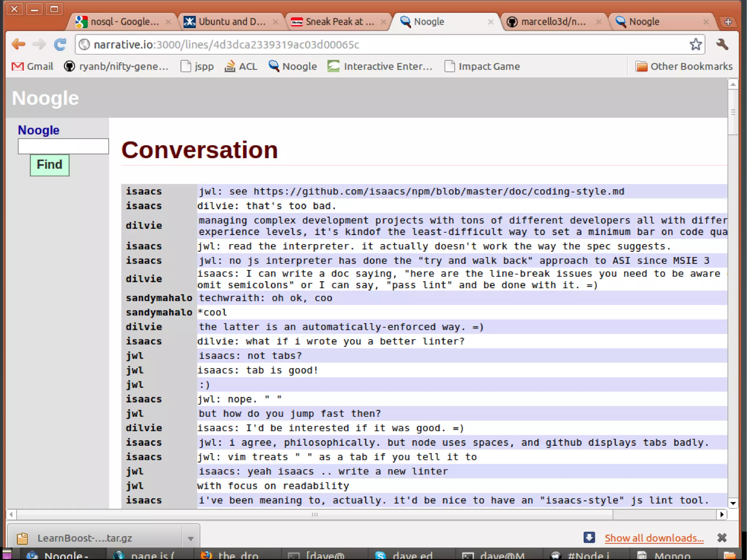The width and height of the screenshot is (747, 560).
Task: Click the Noogle header title
Action: 45,98
